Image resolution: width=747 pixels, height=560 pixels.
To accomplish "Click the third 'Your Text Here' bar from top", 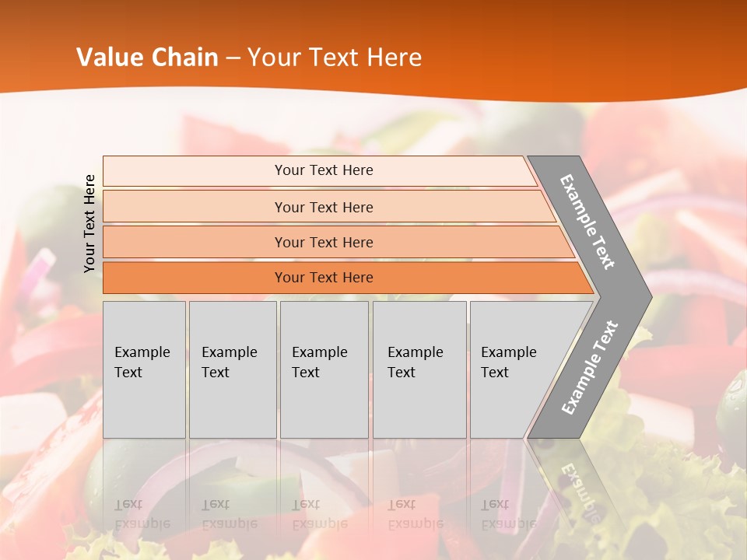I will click(x=323, y=242).
